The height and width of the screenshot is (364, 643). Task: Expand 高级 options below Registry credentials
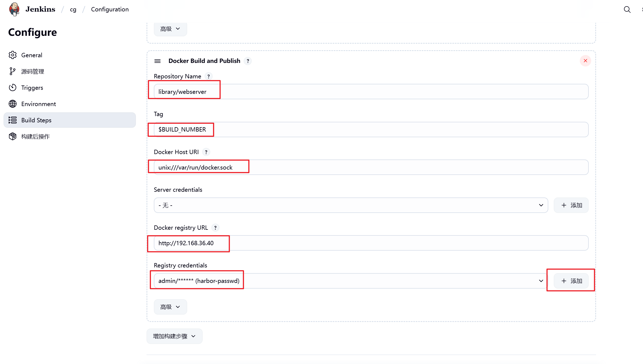tap(170, 307)
